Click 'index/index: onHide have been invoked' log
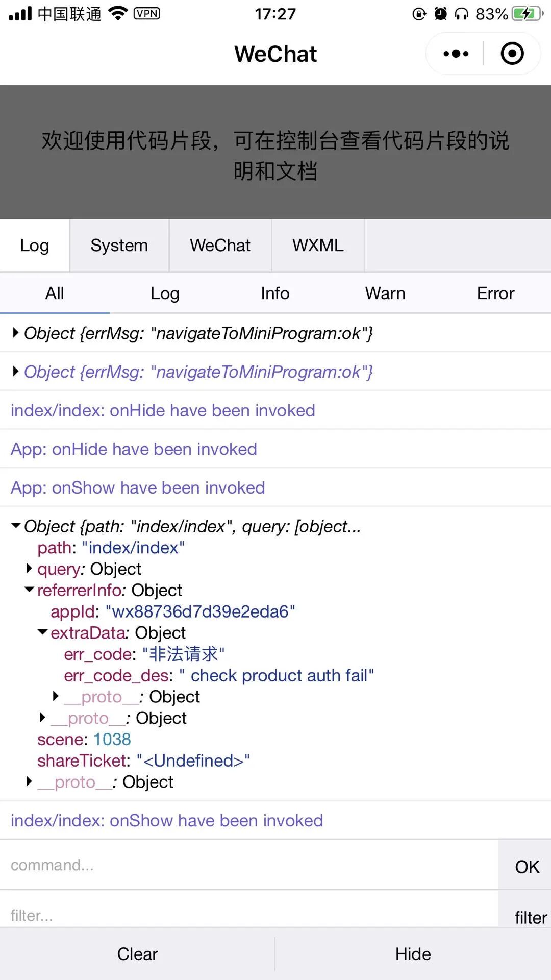Image resolution: width=551 pixels, height=980 pixels. pyautogui.click(x=163, y=410)
